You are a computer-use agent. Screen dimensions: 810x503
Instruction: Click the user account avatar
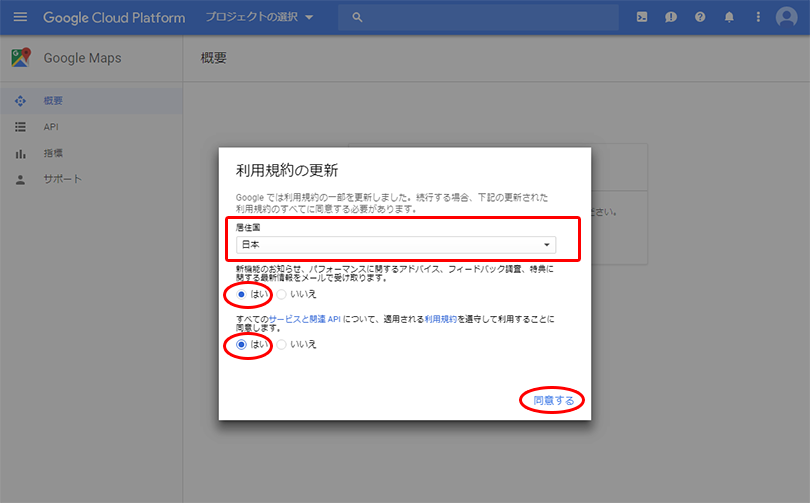click(786, 17)
